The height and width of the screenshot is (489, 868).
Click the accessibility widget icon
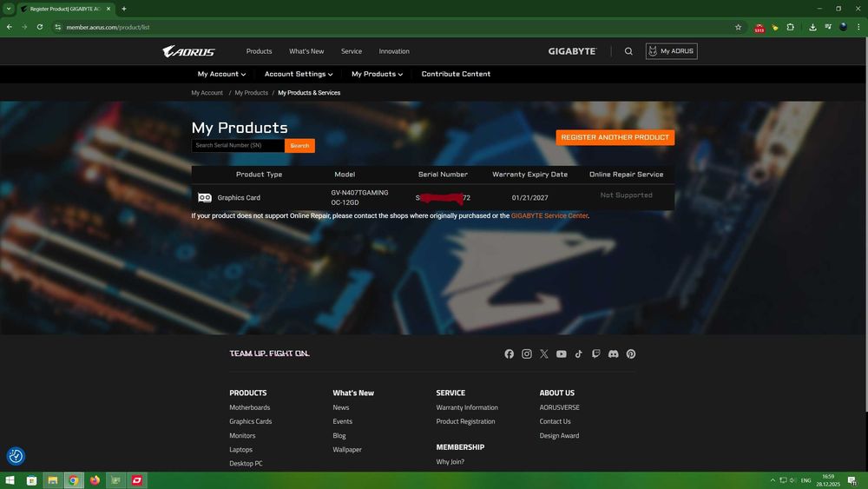click(16, 456)
